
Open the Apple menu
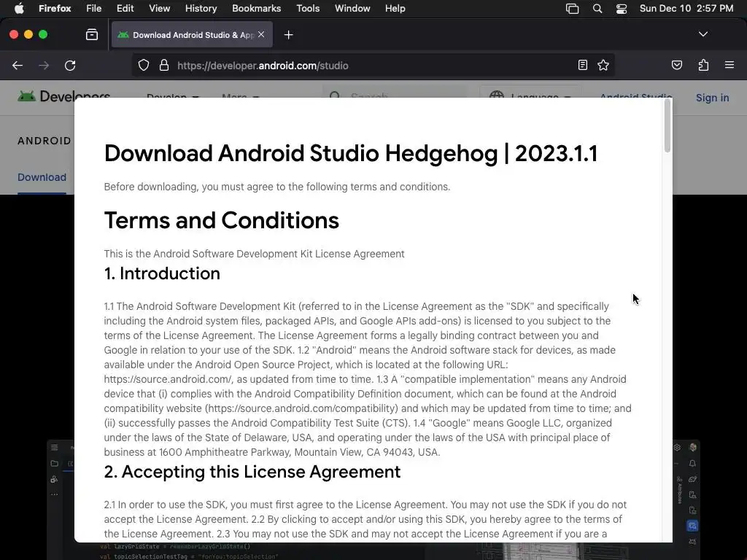tap(19, 8)
